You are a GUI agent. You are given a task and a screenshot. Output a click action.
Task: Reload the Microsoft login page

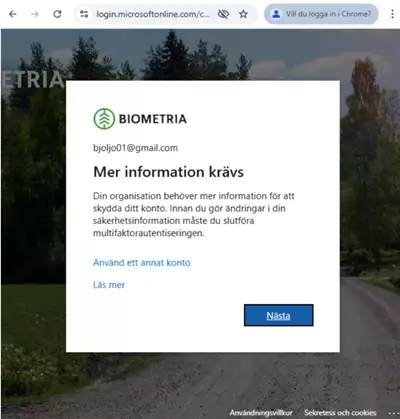coord(57,14)
